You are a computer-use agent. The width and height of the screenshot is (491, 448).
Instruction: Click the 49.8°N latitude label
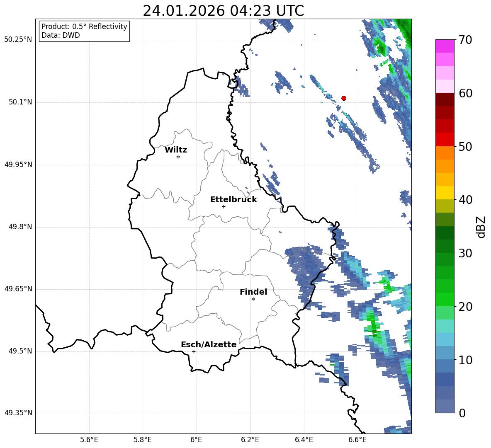(20, 227)
